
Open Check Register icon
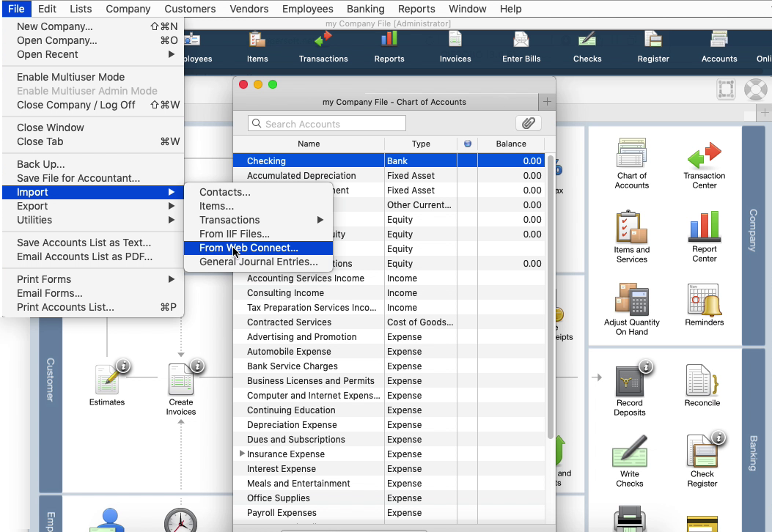point(702,462)
